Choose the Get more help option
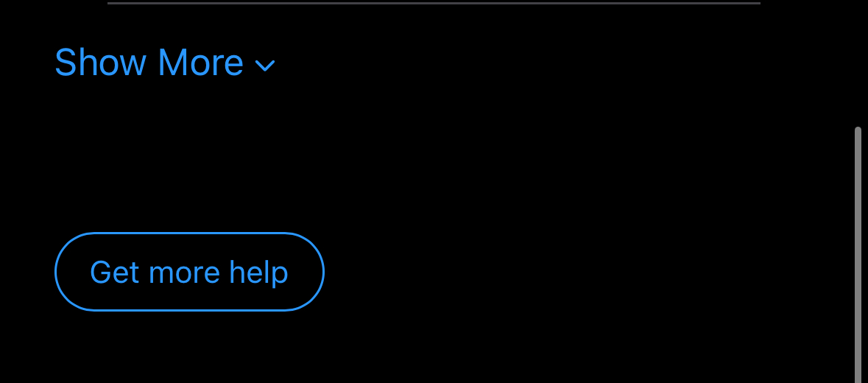The image size is (868, 383). pos(189,272)
